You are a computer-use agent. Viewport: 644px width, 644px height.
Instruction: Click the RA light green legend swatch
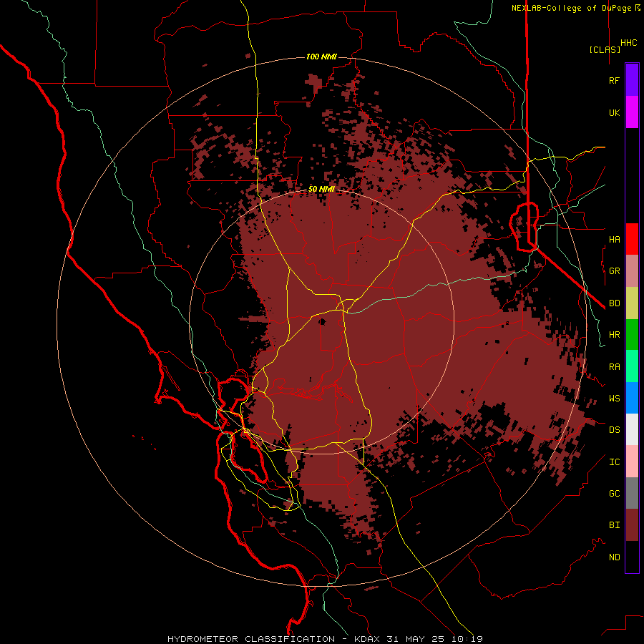632,366
